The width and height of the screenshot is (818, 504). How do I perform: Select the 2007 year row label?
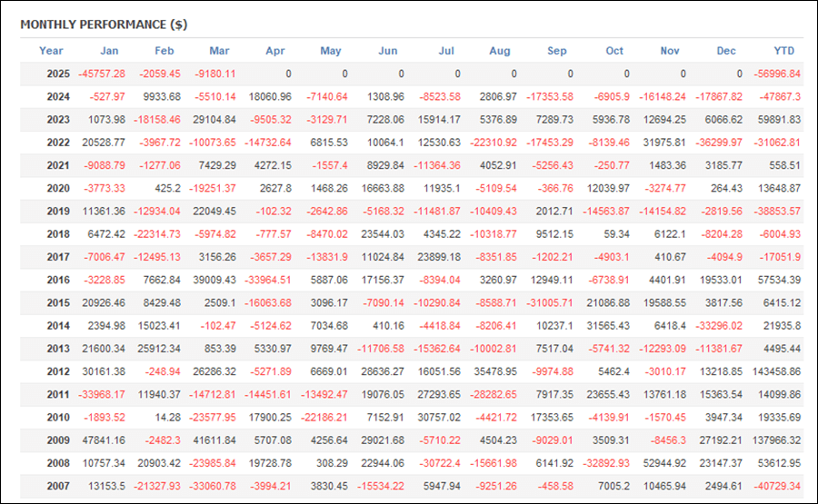click(58, 486)
